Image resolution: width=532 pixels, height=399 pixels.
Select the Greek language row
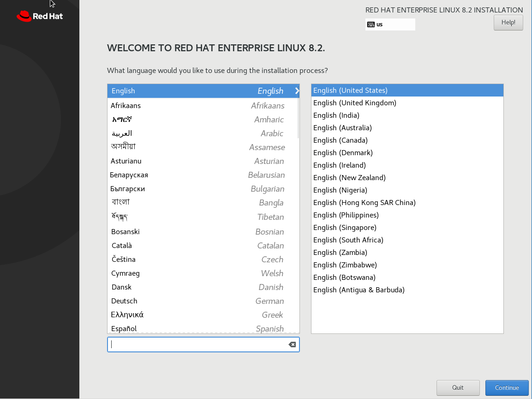pos(203,315)
